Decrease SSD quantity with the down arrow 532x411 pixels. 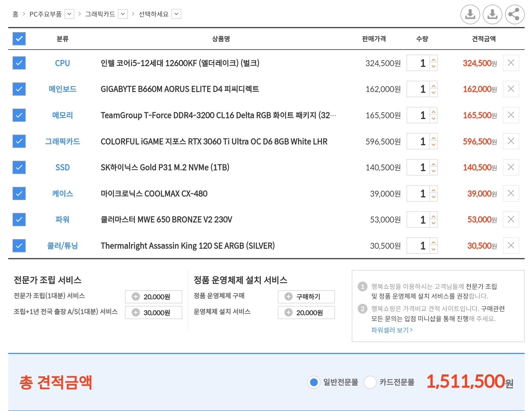point(434,171)
